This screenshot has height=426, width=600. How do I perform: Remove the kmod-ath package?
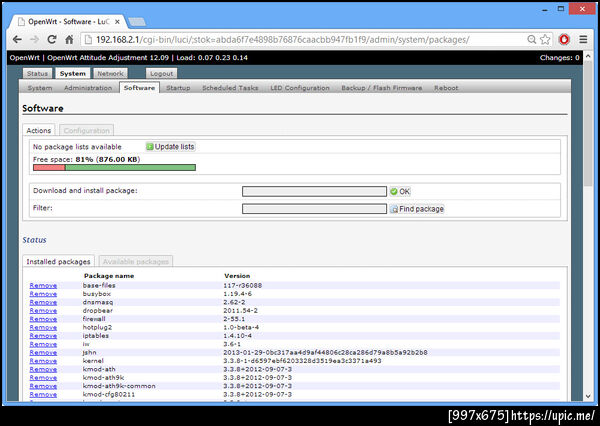tap(43, 369)
